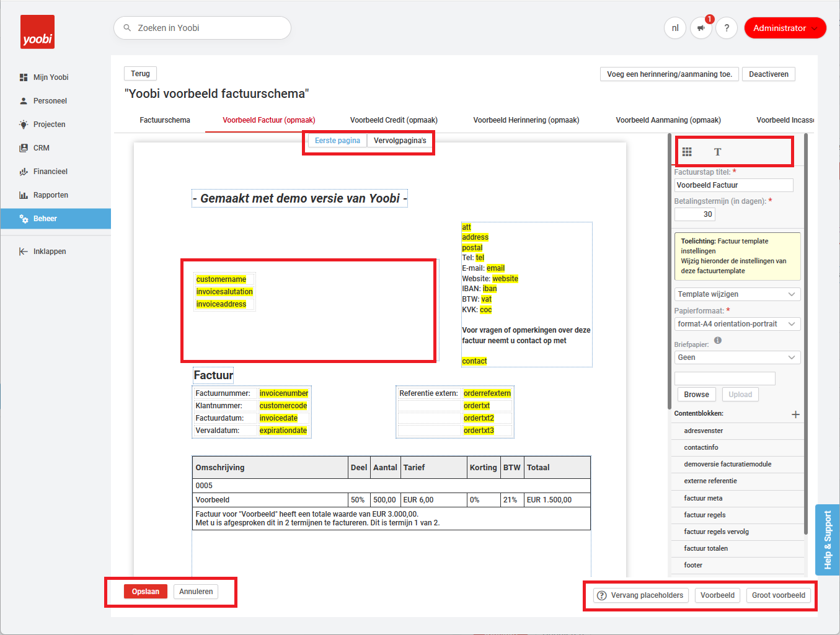Click the expirationdate placeholder
The height and width of the screenshot is (635, 840).
(x=283, y=431)
